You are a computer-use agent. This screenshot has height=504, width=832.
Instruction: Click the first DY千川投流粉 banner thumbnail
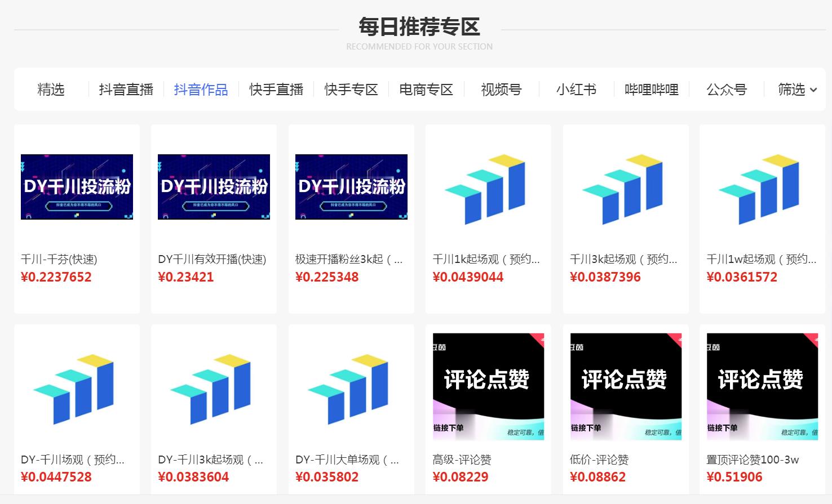click(77, 186)
